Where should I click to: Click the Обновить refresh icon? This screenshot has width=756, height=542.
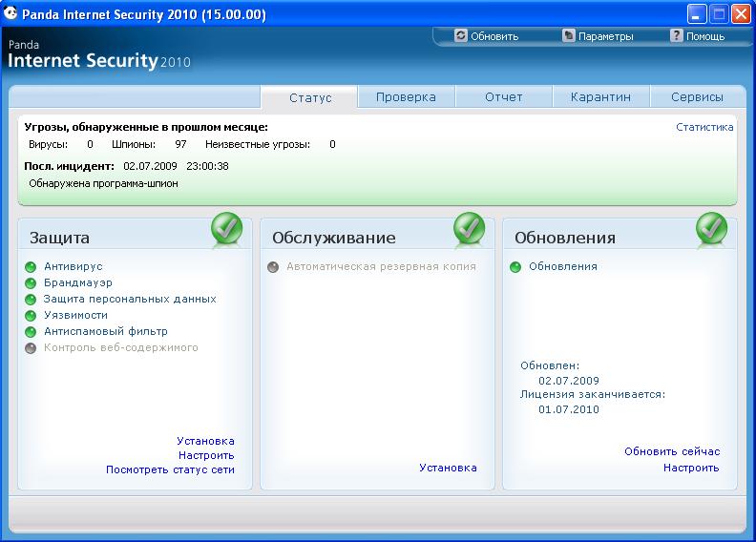coord(461,35)
